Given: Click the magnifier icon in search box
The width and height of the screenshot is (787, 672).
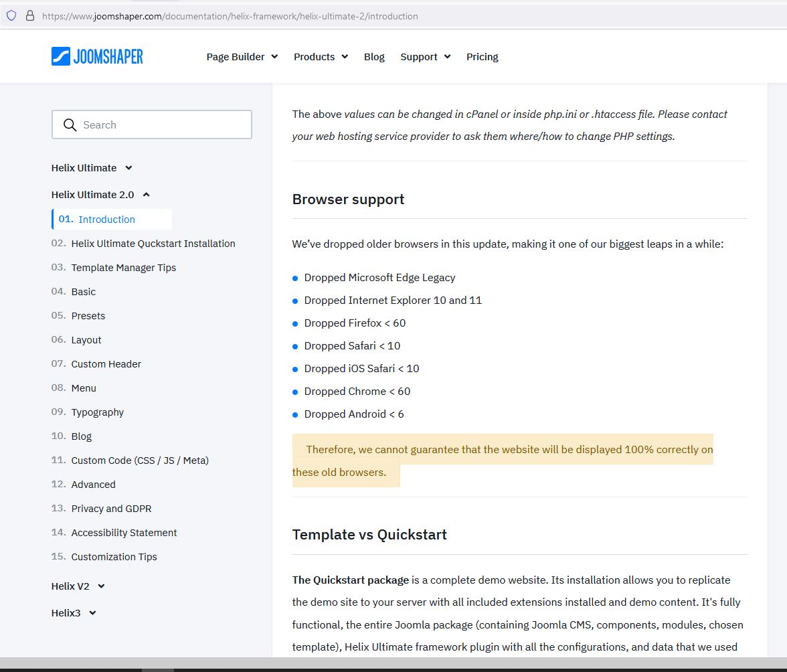Looking at the screenshot, I should click(70, 125).
